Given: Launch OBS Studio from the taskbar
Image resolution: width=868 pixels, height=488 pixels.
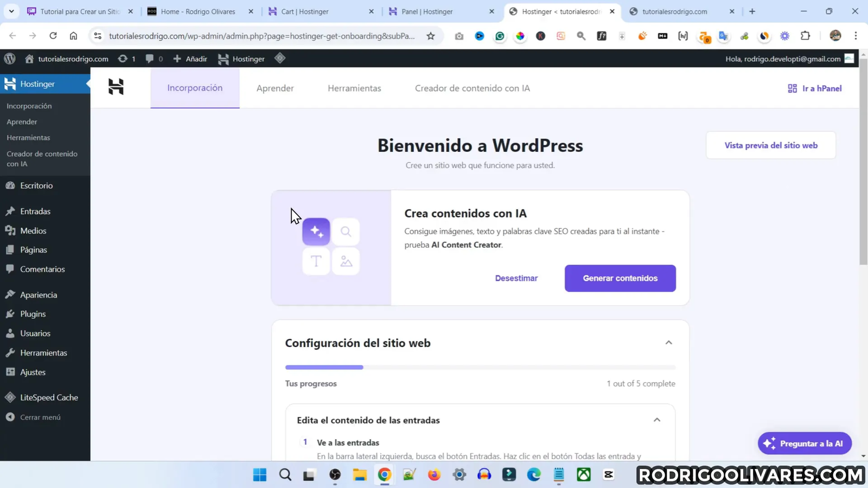Looking at the screenshot, I should tap(334, 474).
